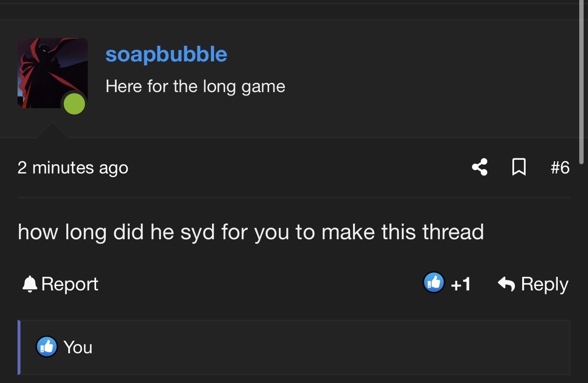Click the +1 reaction count

point(461,284)
